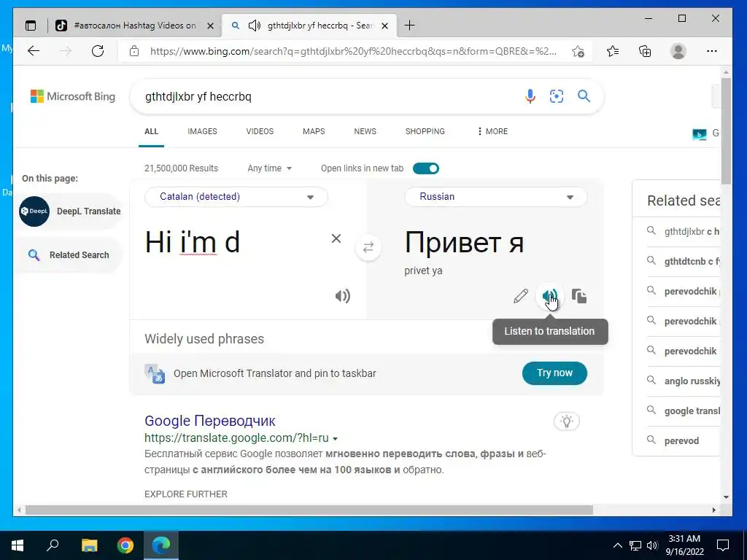Open the browser profile avatar

click(x=678, y=51)
